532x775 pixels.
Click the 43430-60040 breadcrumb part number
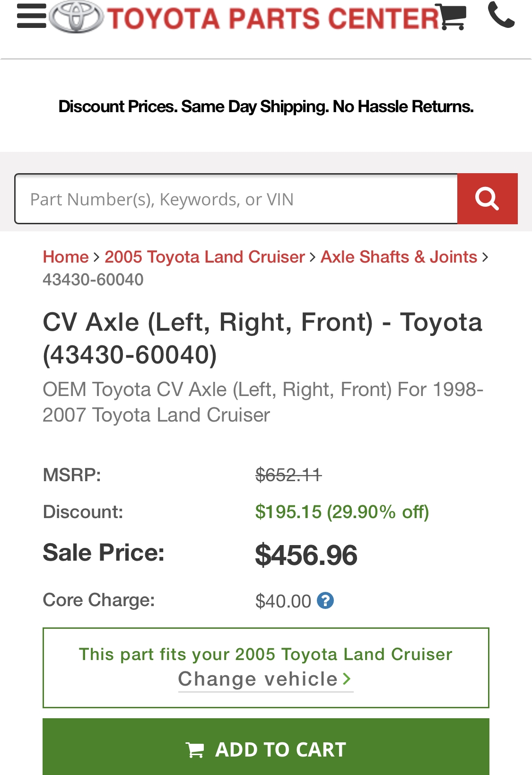click(93, 280)
